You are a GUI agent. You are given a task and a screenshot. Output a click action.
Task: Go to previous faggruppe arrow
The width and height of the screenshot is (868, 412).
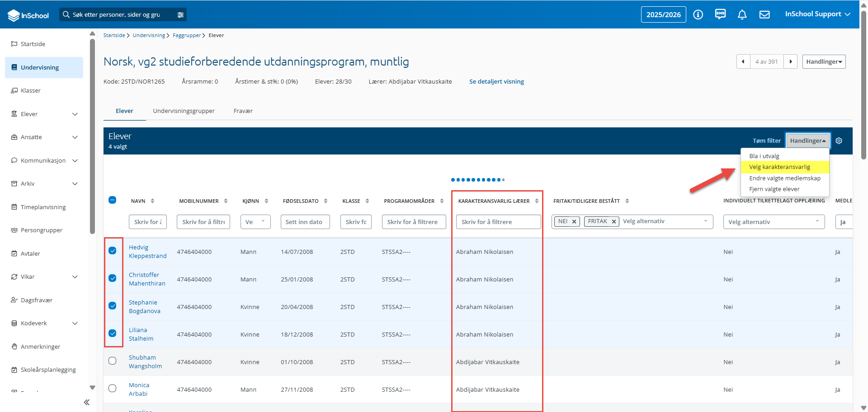tap(743, 61)
